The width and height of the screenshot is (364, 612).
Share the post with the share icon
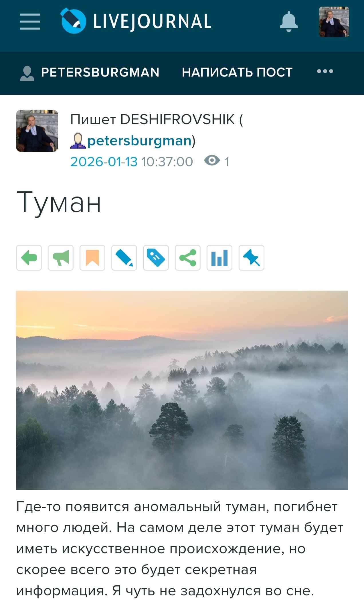pos(188,258)
